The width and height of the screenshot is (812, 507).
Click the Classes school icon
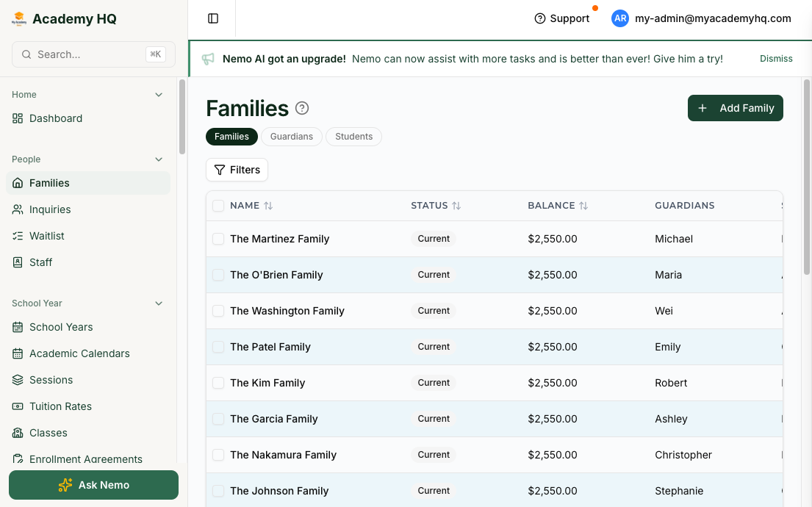tap(18, 433)
